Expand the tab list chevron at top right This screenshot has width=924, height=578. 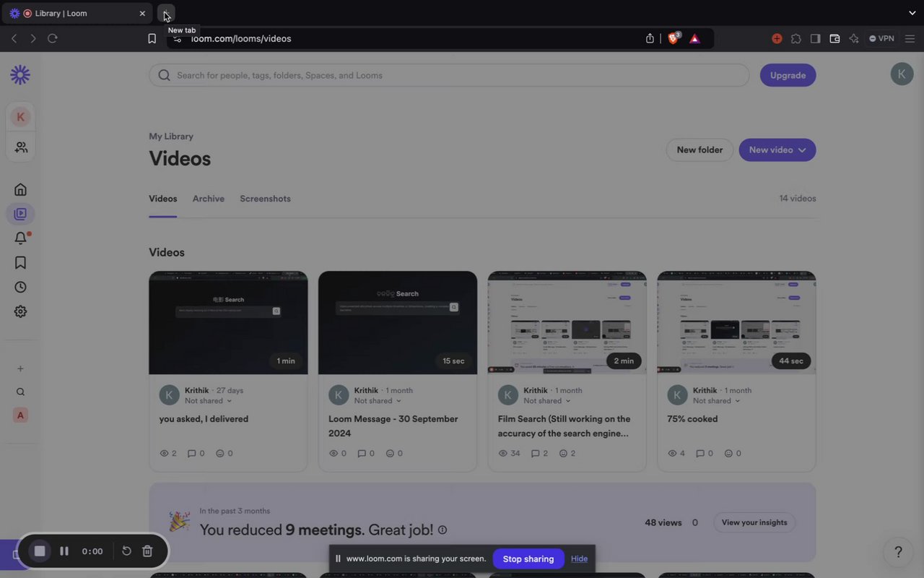tap(912, 13)
